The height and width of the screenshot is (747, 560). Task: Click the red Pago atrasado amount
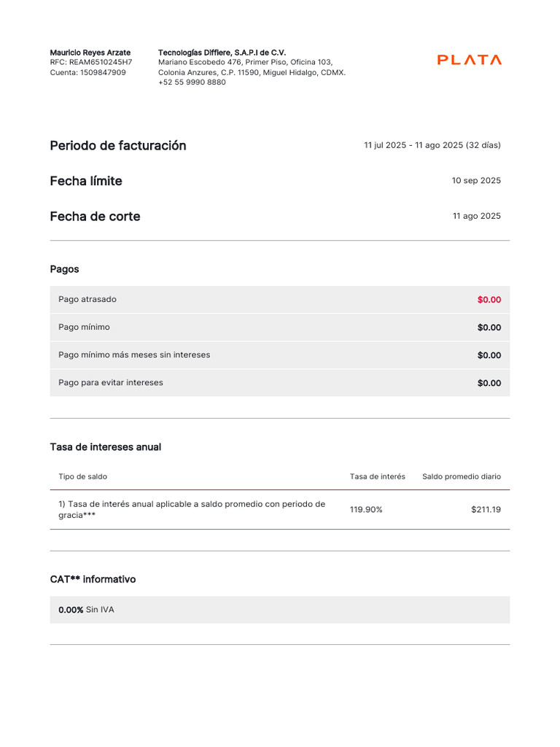pyautogui.click(x=489, y=300)
